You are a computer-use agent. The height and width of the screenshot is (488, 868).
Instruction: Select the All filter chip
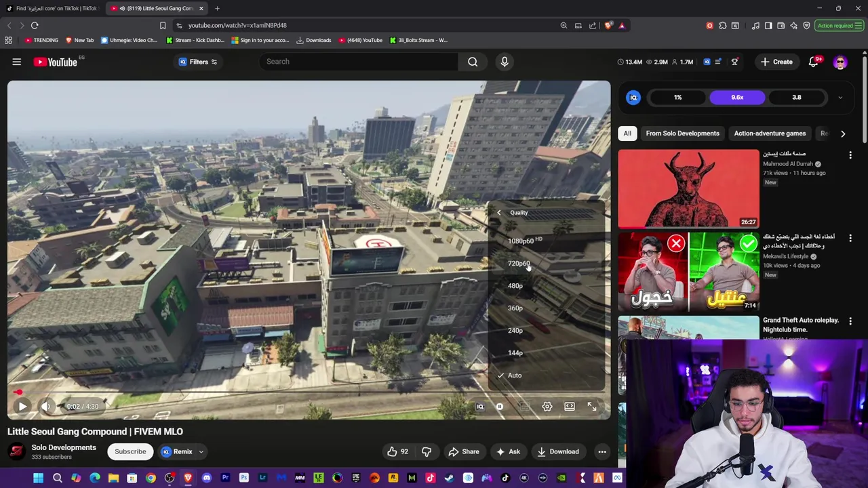(x=627, y=134)
